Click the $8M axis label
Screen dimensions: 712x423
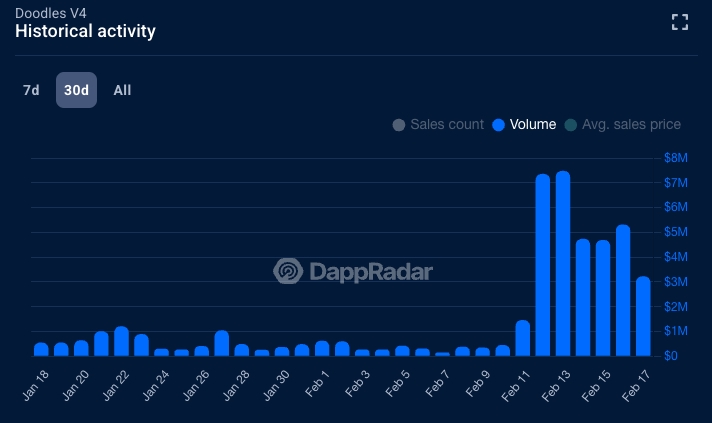(676, 158)
